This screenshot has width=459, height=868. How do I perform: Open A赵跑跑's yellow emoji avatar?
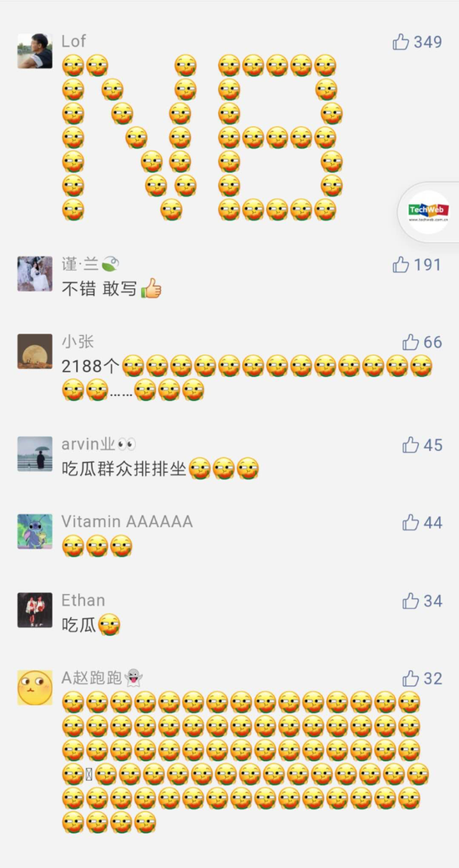point(35,688)
